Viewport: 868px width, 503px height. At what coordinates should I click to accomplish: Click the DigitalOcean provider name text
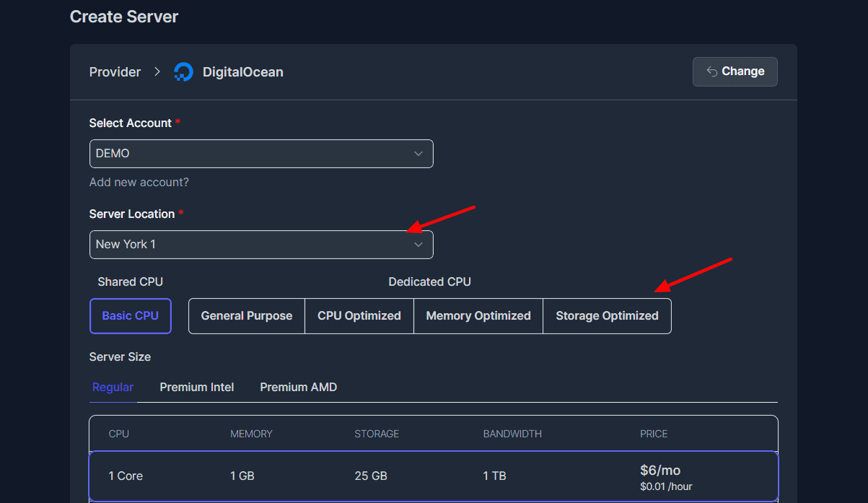coord(242,72)
